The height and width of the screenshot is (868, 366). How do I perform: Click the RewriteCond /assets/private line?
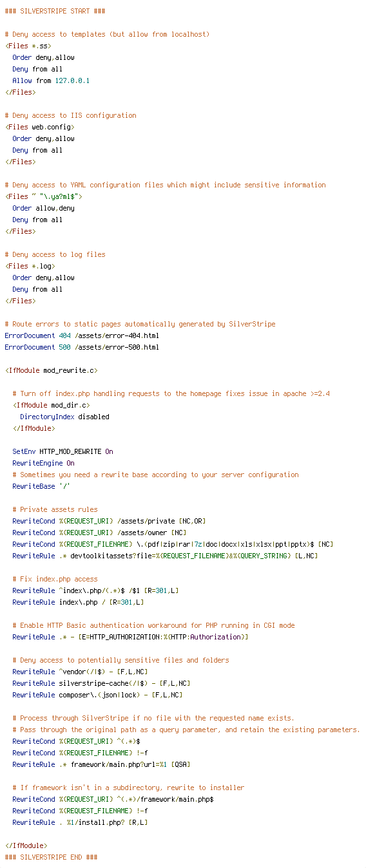(x=109, y=521)
